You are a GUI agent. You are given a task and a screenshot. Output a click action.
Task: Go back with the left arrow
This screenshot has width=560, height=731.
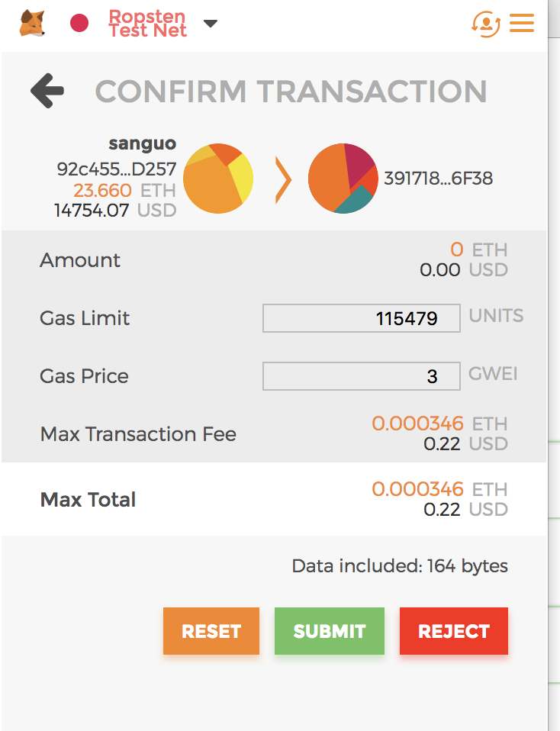pos(47,92)
